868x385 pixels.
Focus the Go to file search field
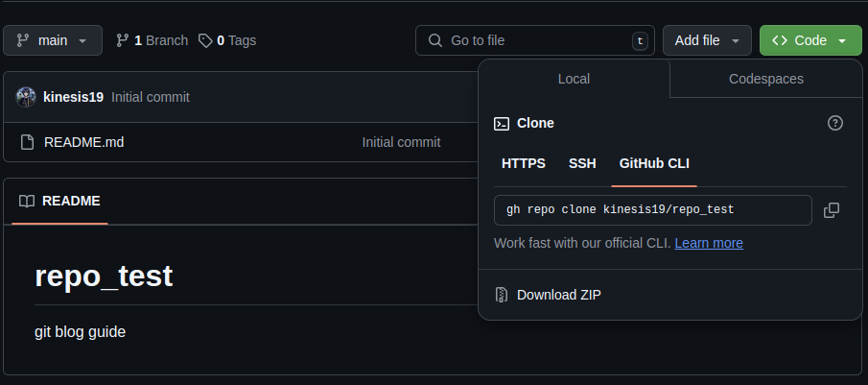click(535, 40)
